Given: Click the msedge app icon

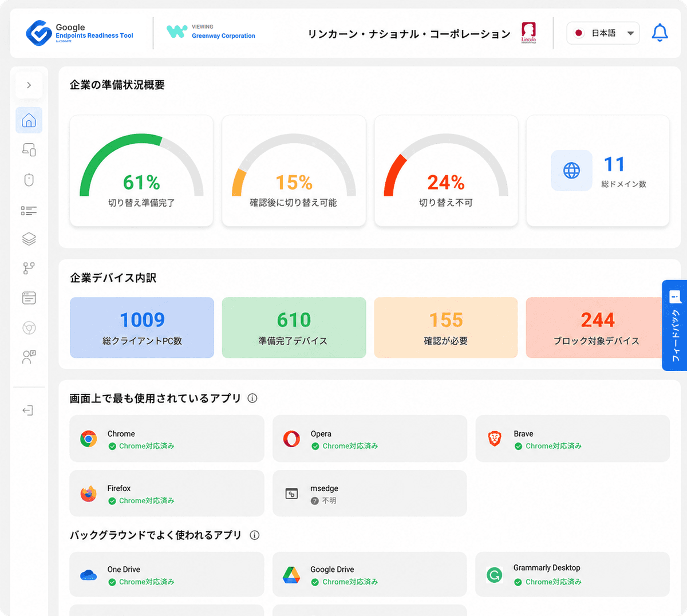Looking at the screenshot, I should coord(291,493).
